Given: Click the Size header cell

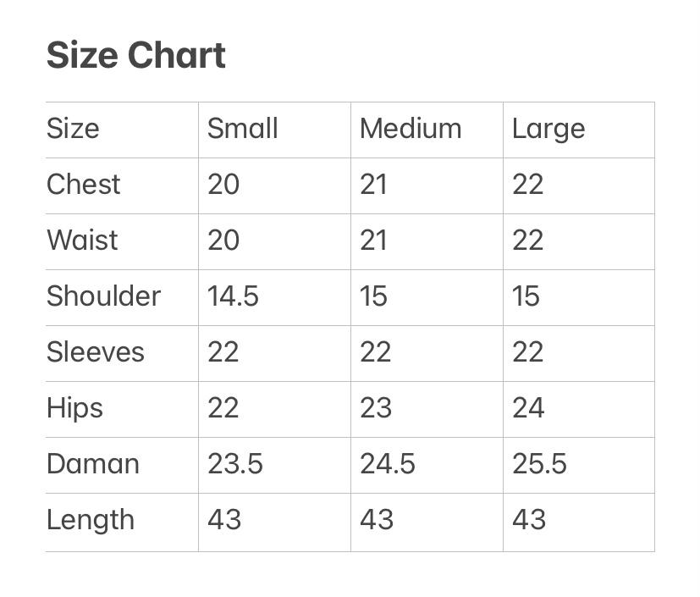Looking at the screenshot, I should [x=73, y=129].
